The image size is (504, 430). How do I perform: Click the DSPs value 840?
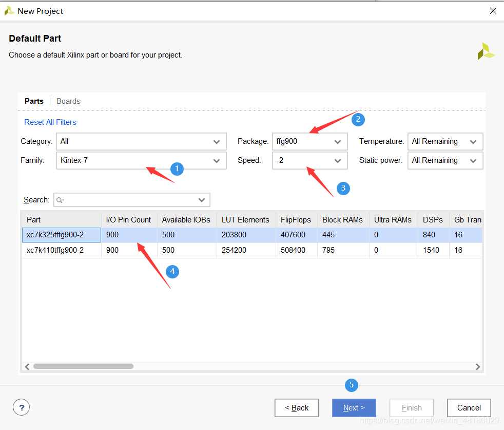pyautogui.click(x=429, y=235)
